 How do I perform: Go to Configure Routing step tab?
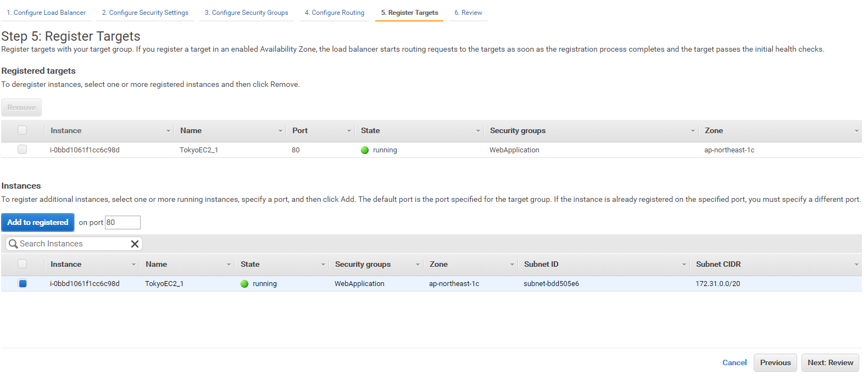point(335,13)
